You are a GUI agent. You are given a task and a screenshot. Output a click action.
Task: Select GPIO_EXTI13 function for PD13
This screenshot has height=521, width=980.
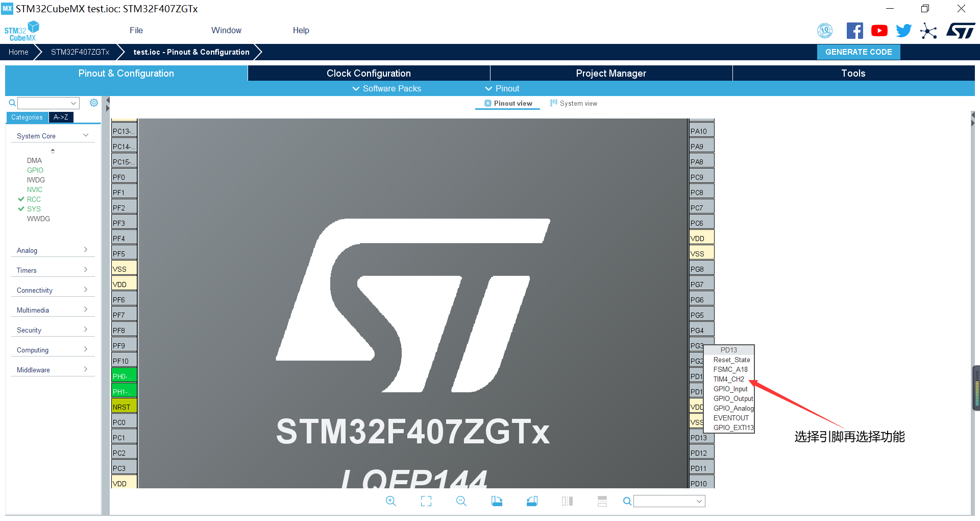pos(733,428)
